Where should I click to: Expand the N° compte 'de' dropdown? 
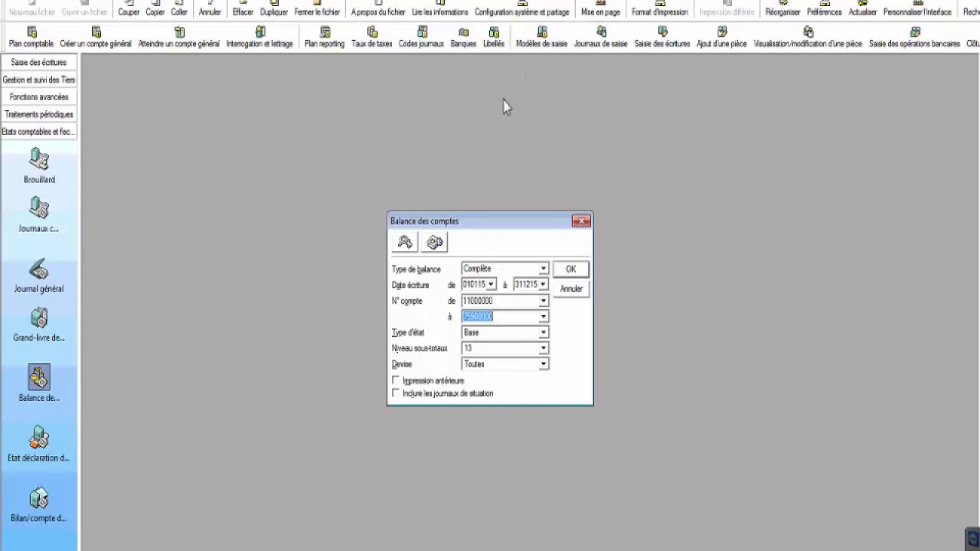click(543, 301)
